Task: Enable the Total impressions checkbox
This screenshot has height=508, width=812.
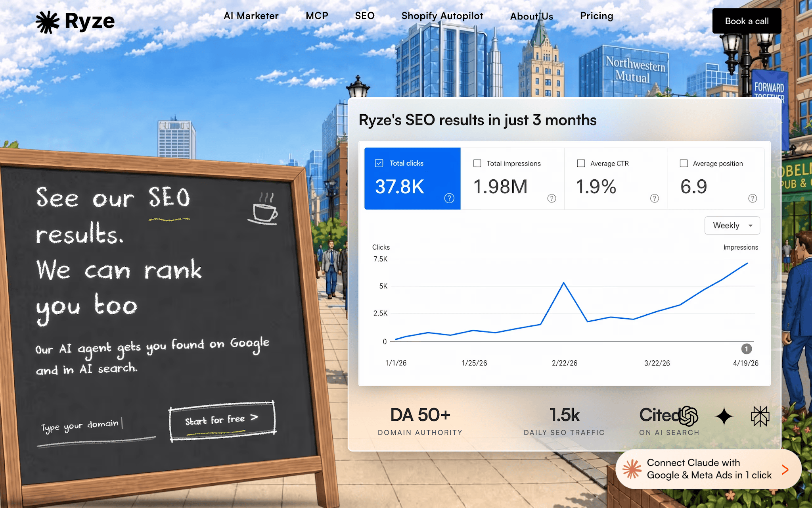Action: pos(477,163)
